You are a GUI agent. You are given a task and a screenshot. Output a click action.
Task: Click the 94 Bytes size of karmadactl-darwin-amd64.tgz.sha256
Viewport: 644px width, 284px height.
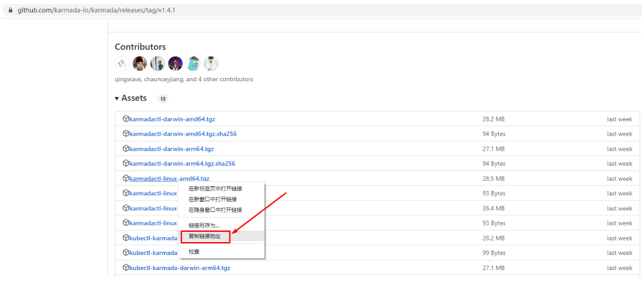pos(494,134)
